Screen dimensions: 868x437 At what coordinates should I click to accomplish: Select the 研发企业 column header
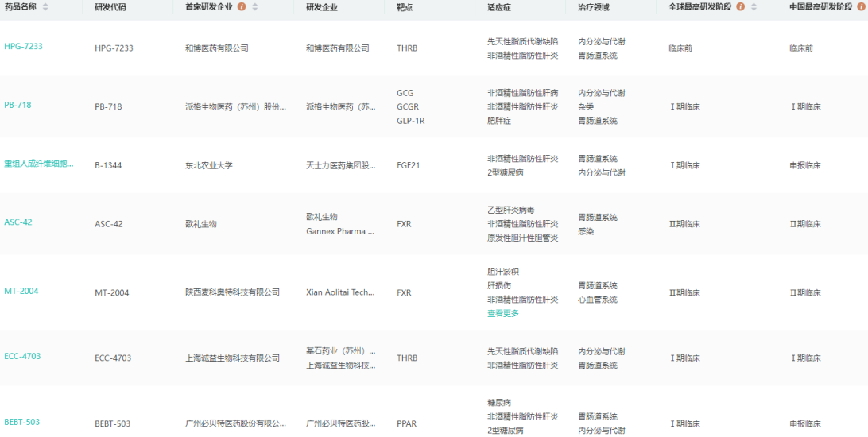322,7
